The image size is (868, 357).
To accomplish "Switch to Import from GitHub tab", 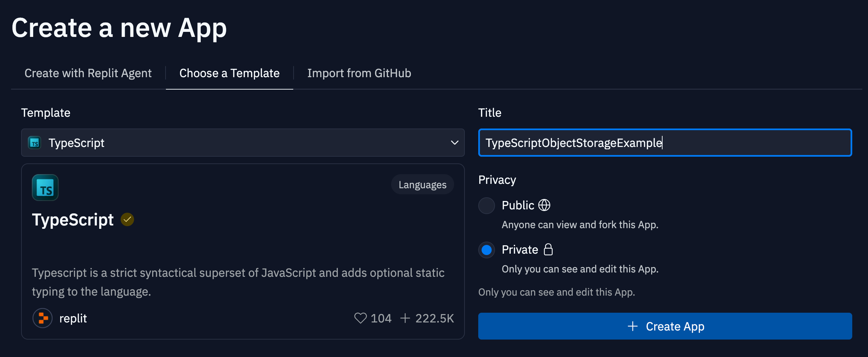I will tap(359, 73).
